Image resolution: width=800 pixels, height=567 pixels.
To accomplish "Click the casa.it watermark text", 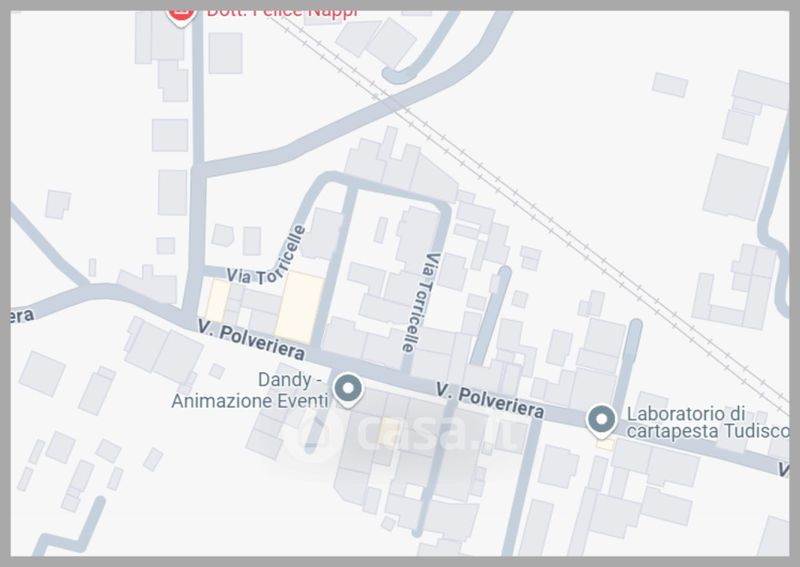I will tap(440, 433).
